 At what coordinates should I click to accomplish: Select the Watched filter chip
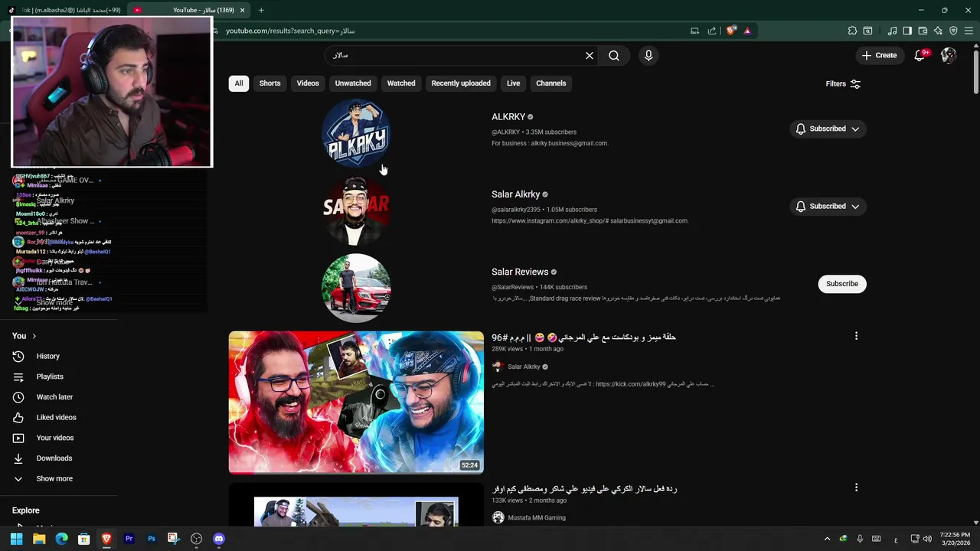pos(401,83)
